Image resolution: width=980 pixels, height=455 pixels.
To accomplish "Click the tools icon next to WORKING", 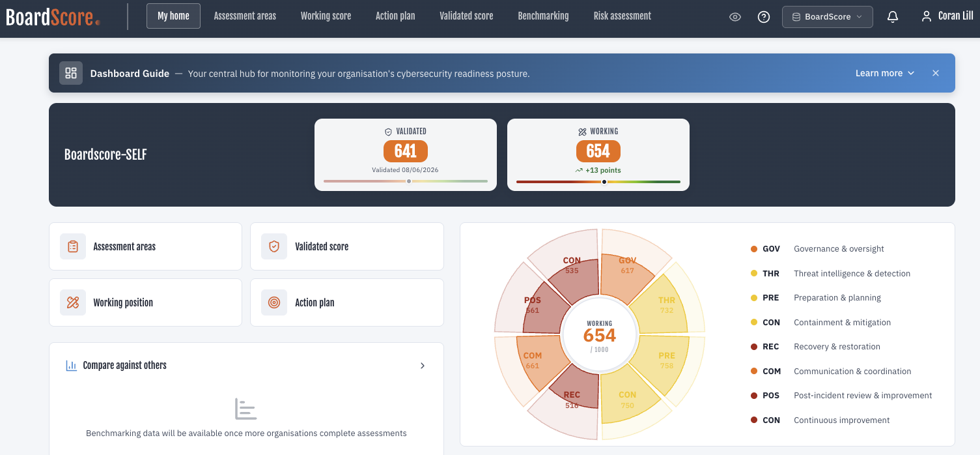I will coord(582,132).
